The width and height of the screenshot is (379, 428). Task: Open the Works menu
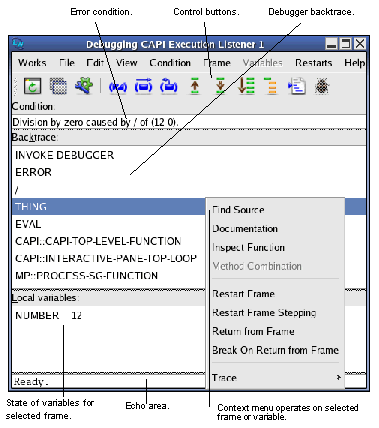tap(32, 63)
